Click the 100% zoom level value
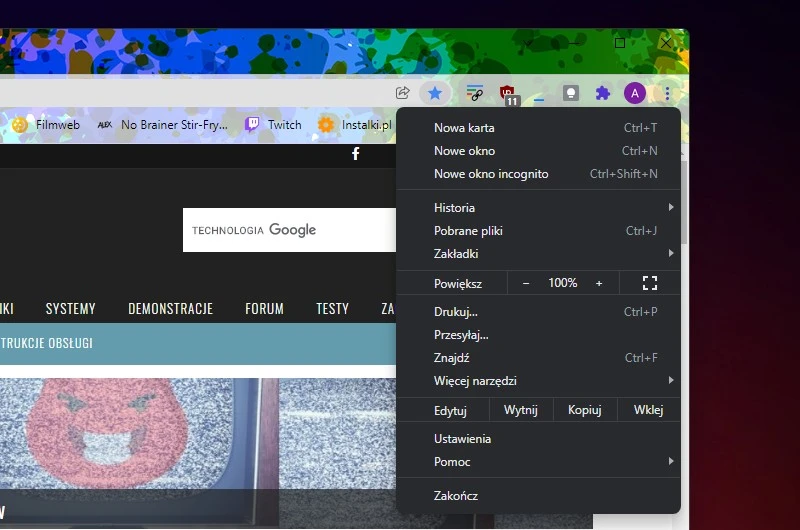 (563, 283)
